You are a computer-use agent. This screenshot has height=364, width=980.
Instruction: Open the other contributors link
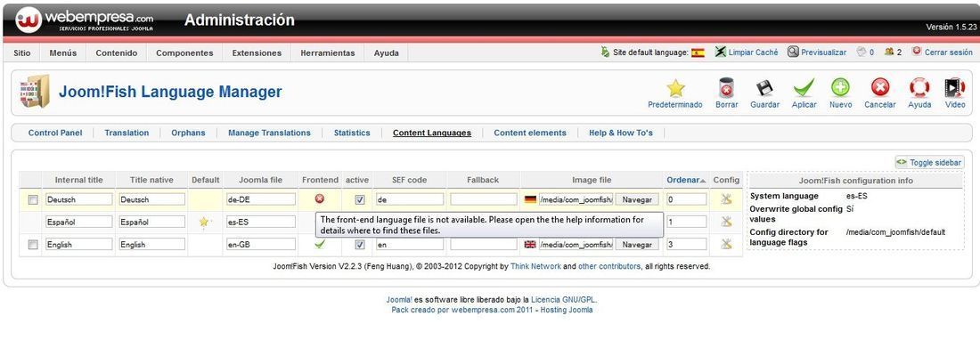(609, 267)
